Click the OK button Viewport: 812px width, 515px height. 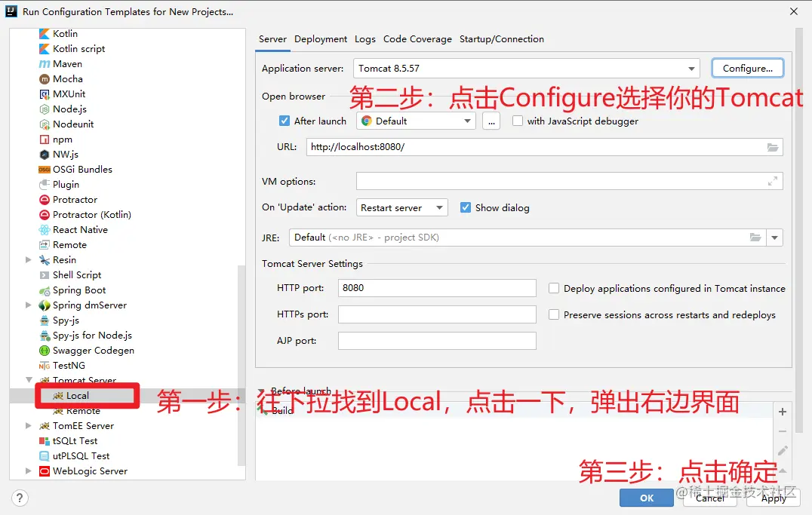click(646, 498)
